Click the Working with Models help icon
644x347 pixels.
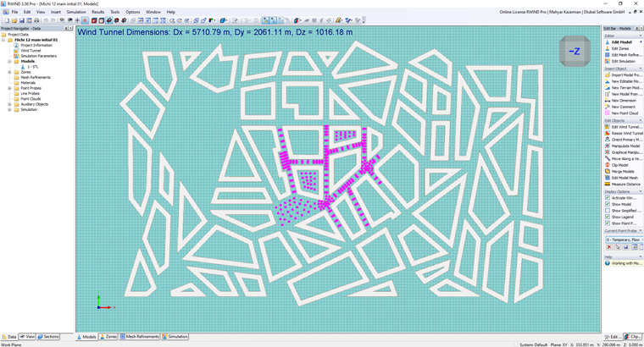(x=608, y=263)
